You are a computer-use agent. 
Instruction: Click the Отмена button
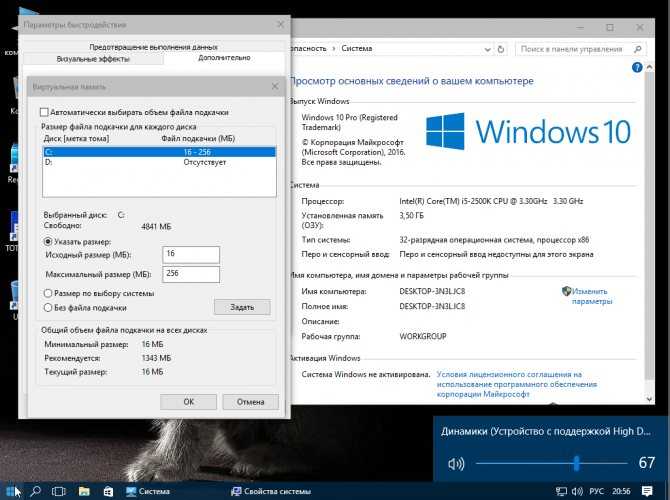pos(250,402)
